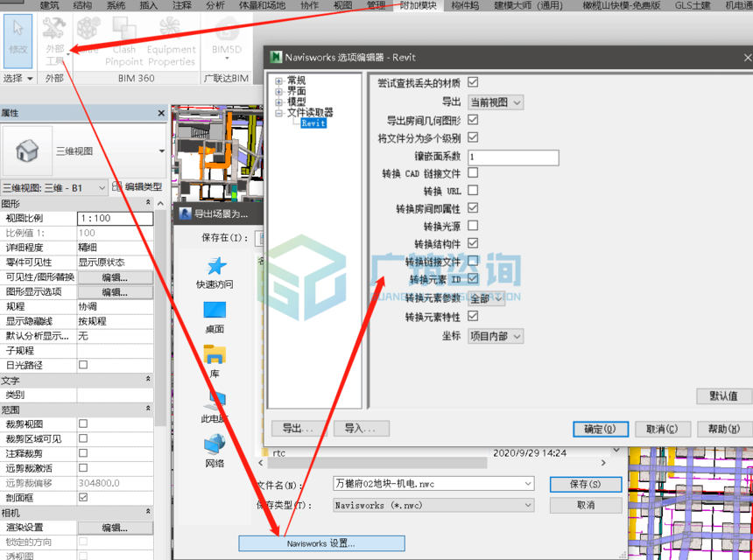Click 编辑... for 渲染设置

pyautogui.click(x=116, y=528)
